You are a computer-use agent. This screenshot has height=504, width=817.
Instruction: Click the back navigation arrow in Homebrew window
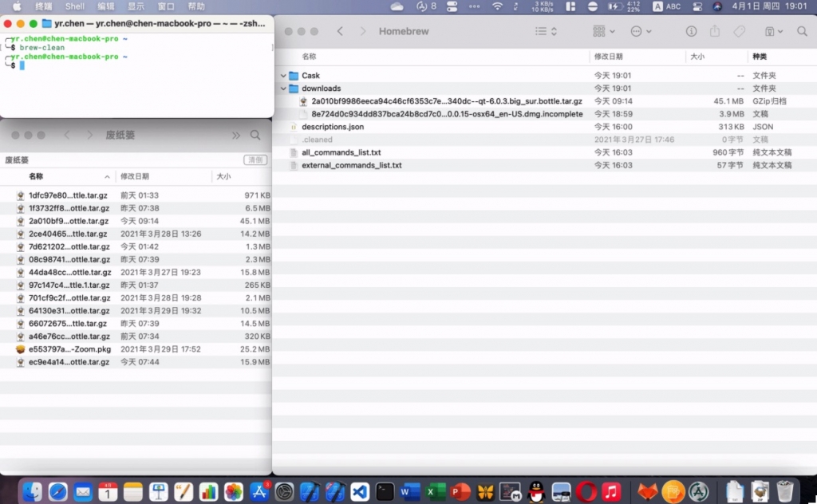[339, 30]
